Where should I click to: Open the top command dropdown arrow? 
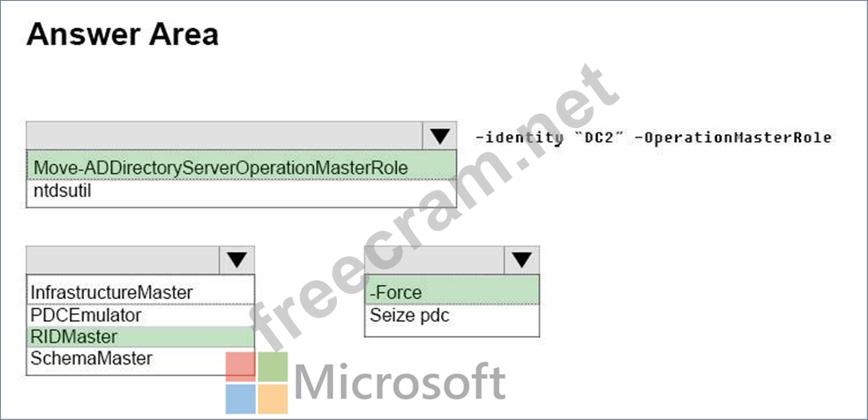(439, 136)
